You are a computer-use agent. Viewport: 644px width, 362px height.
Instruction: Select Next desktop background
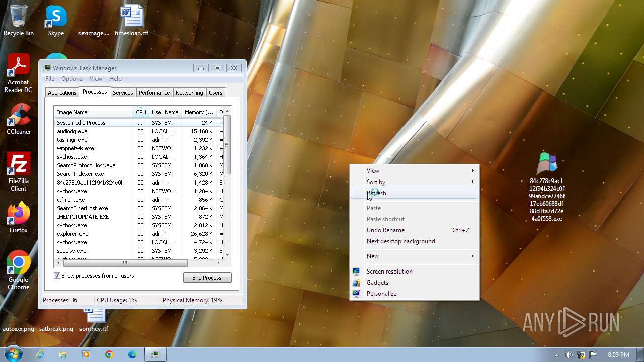click(x=415, y=241)
